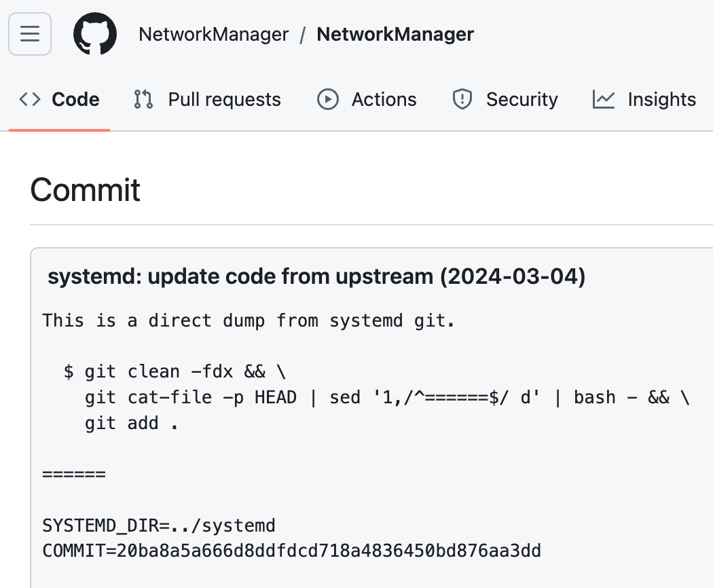
Task: Click the GitHub logo
Action: 95,34
